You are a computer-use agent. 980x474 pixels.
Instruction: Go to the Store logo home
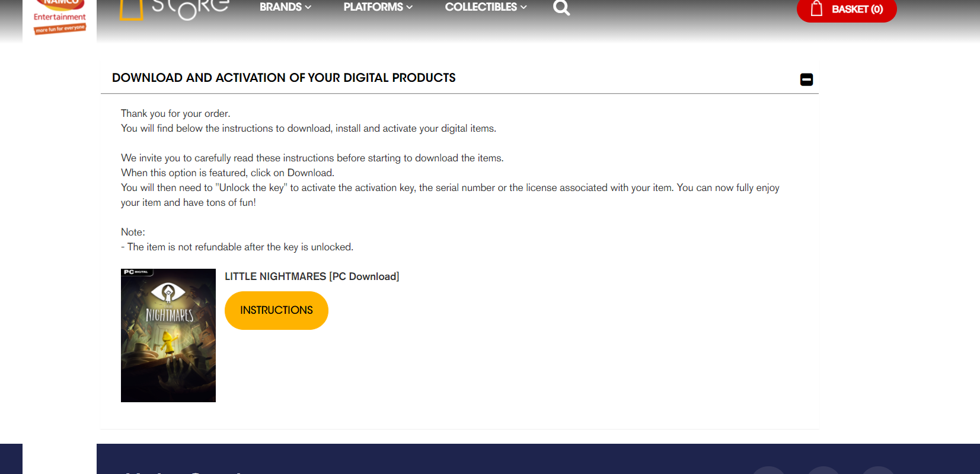click(x=174, y=9)
